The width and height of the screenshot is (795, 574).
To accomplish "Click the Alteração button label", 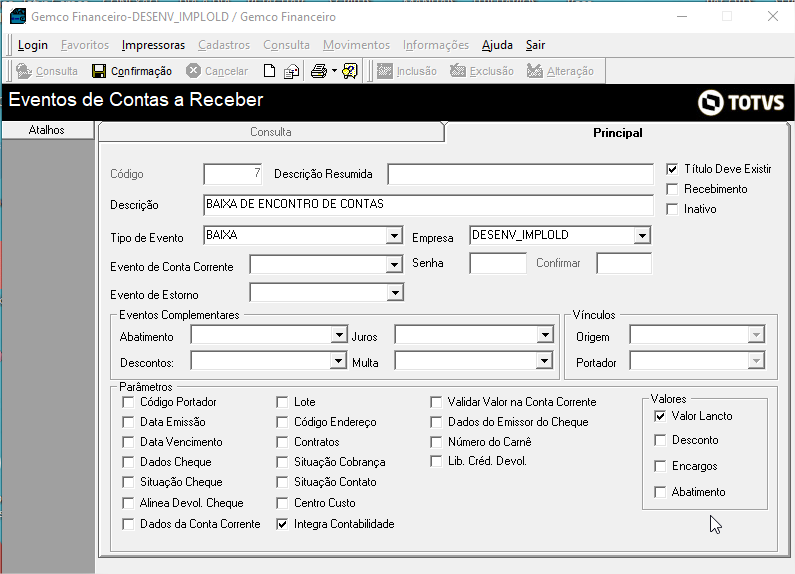I will [570, 71].
